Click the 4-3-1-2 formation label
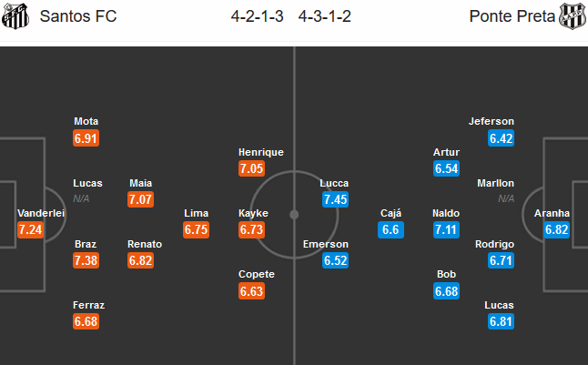The image size is (588, 365). pos(325,16)
